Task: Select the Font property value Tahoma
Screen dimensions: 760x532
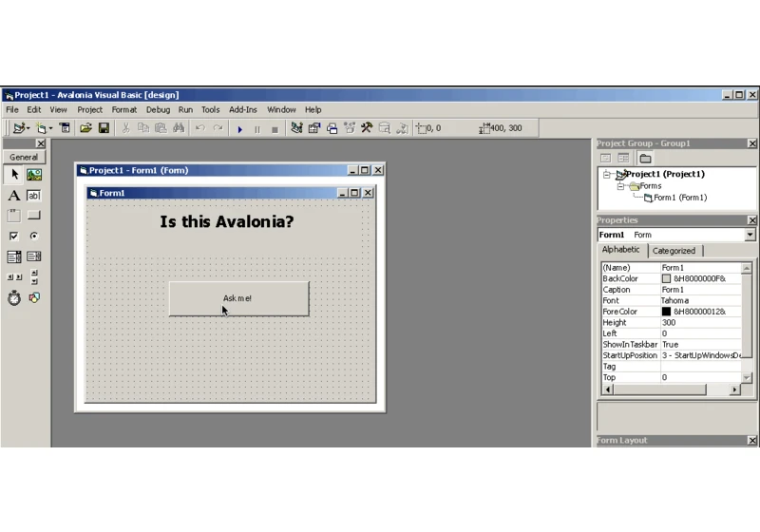Action: pos(701,301)
